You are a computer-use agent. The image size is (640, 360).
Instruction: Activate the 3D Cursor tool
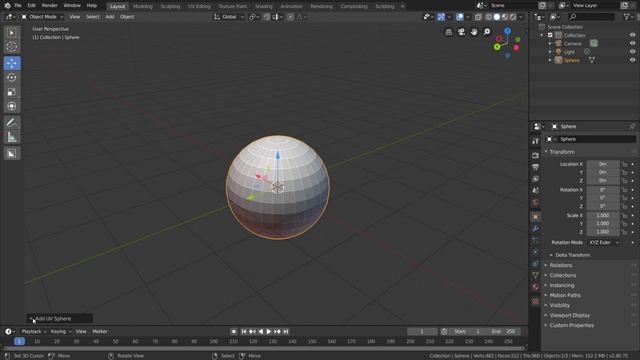12,47
